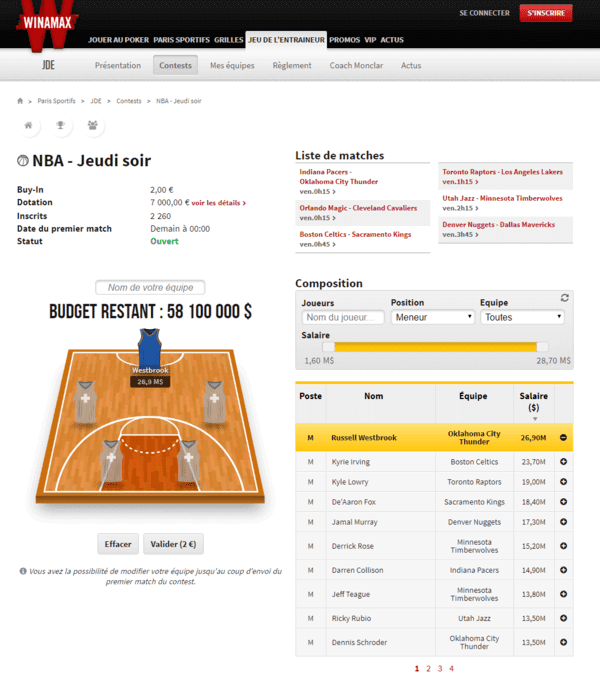The width and height of the screenshot is (600, 684).
Task: Reset filters with the refresh icon
Action: [565, 298]
